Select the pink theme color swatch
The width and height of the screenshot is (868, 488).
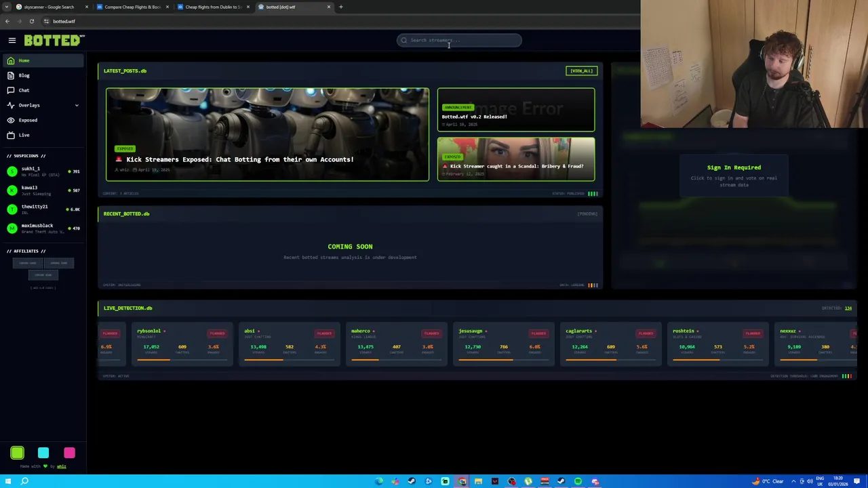point(69,453)
